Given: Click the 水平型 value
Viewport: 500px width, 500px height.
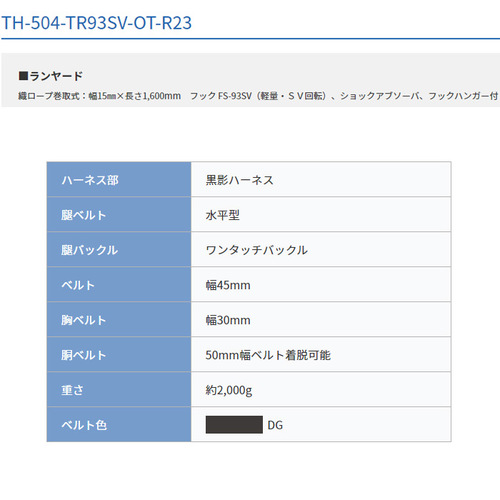Looking at the screenshot, I should point(223,215).
